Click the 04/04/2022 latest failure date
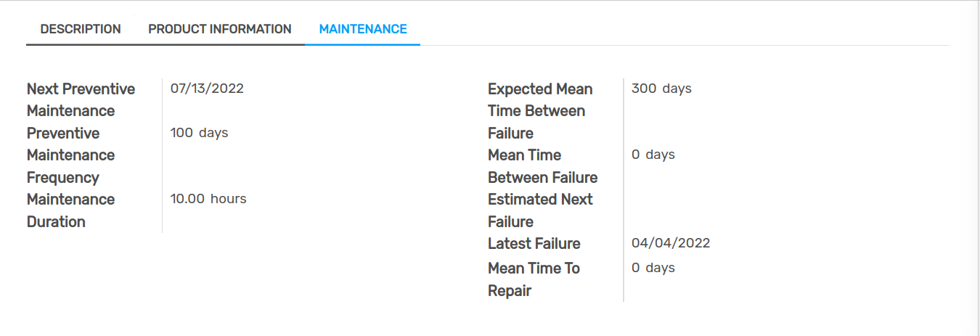 [x=671, y=243]
